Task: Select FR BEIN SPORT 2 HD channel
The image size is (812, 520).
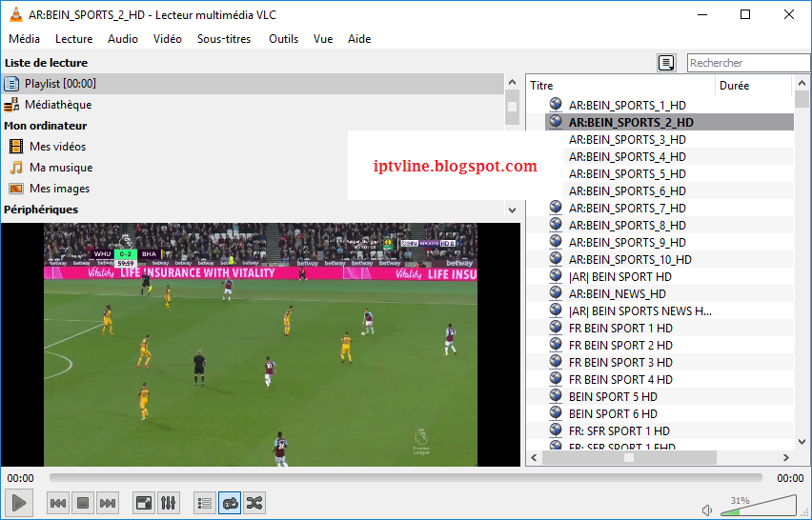Action: point(620,345)
